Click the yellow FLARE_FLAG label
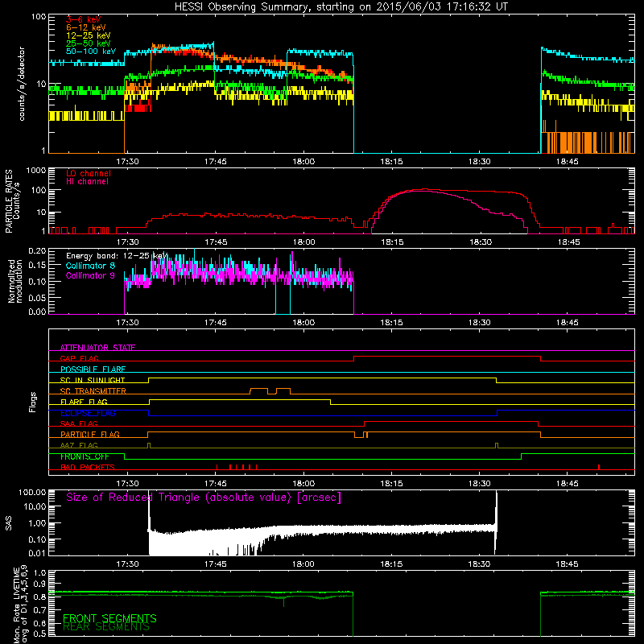Viewport: 644px width, 644px height. tap(84, 402)
